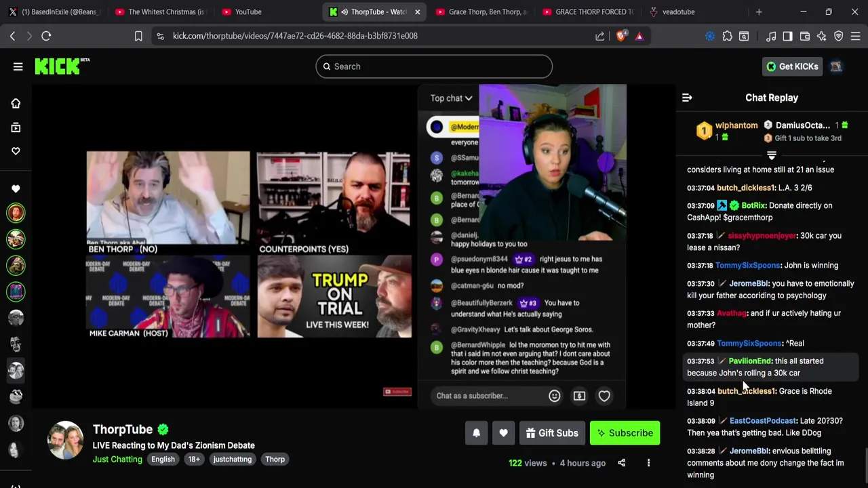
Task: Collapse the chat replay panel
Action: 687,98
